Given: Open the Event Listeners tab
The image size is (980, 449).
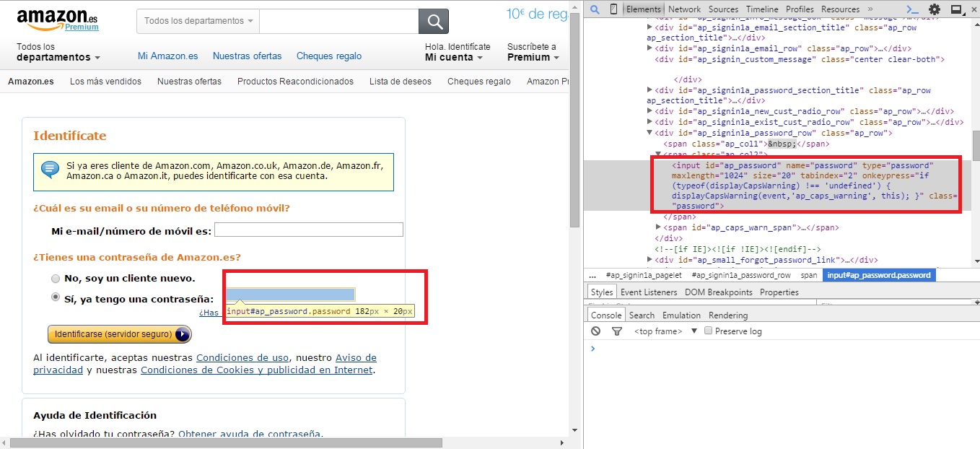Looking at the screenshot, I should (648, 292).
